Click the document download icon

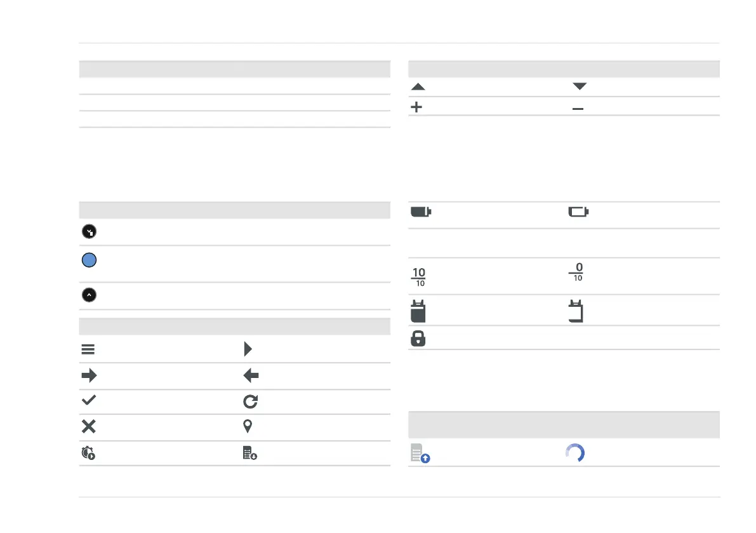coord(249,453)
